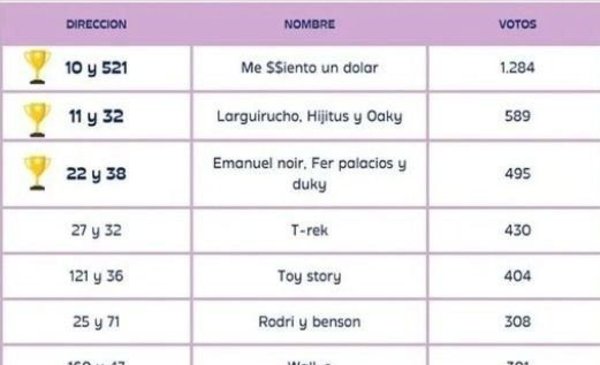Select the Toy story entry

(310, 276)
